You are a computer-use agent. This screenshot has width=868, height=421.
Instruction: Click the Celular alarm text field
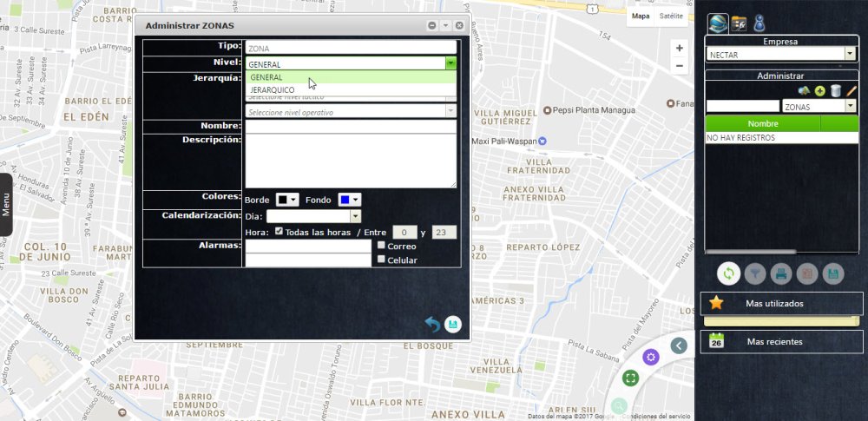point(308,260)
